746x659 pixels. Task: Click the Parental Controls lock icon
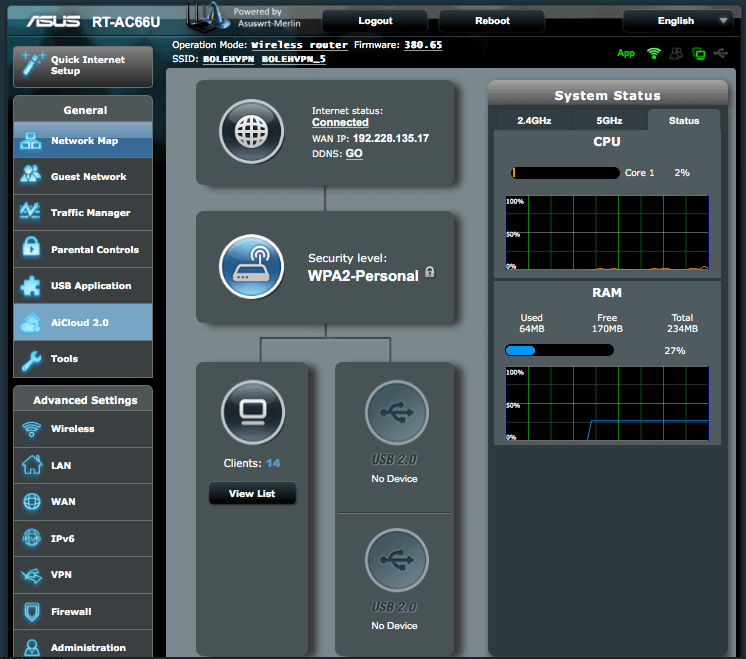click(x=31, y=246)
